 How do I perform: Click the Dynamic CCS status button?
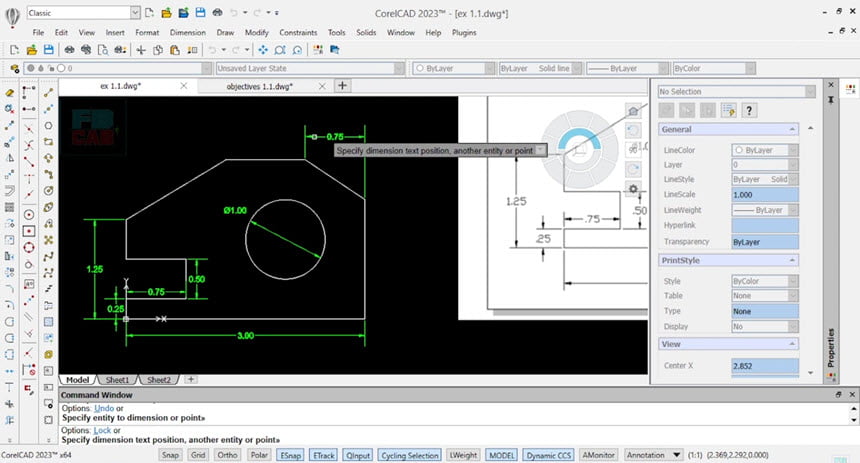(548, 455)
